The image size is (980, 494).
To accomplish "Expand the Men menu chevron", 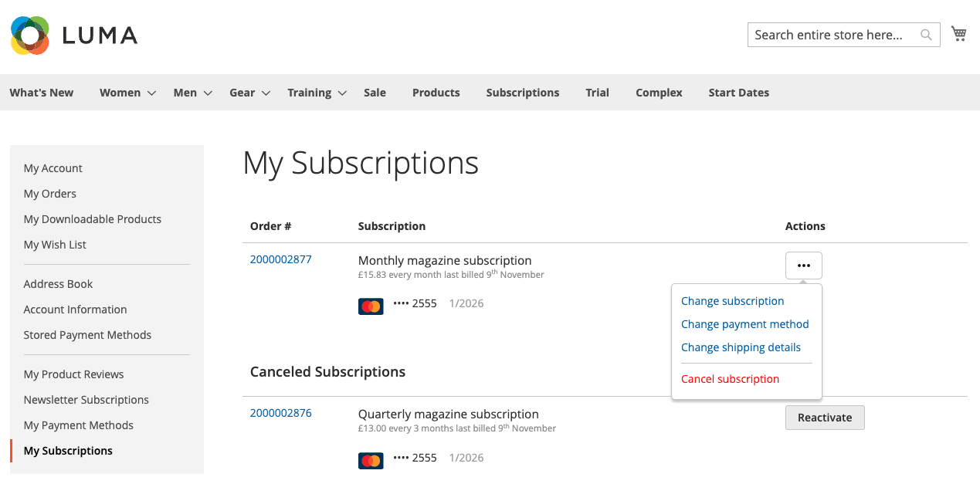I will [x=208, y=93].
